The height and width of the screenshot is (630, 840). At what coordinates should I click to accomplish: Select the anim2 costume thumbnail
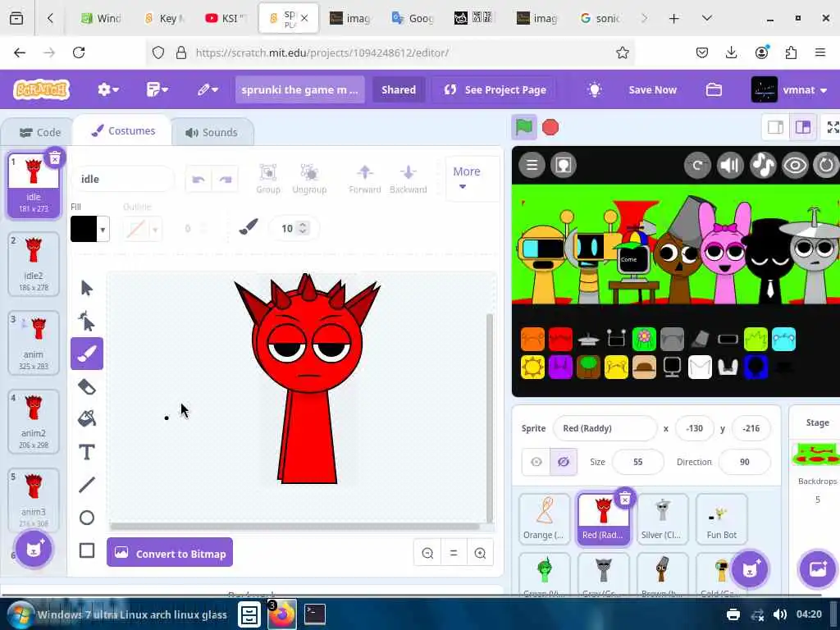click(33, 422)
